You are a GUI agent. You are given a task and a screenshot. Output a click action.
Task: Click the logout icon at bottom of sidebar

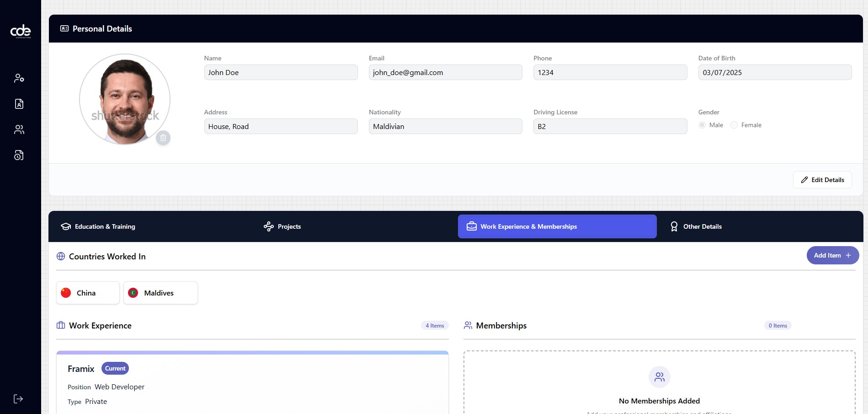[x=18, y=398]
